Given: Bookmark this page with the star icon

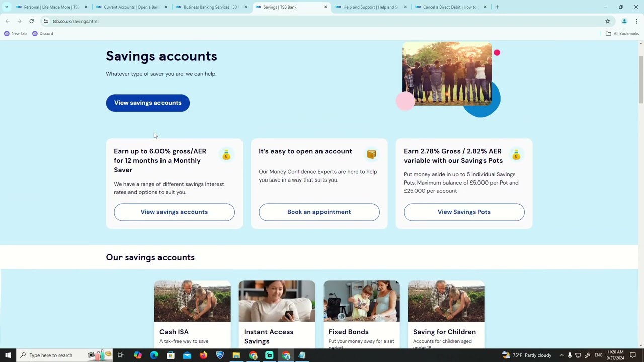Looking at the screenshot, I should [x=608, y=21].
